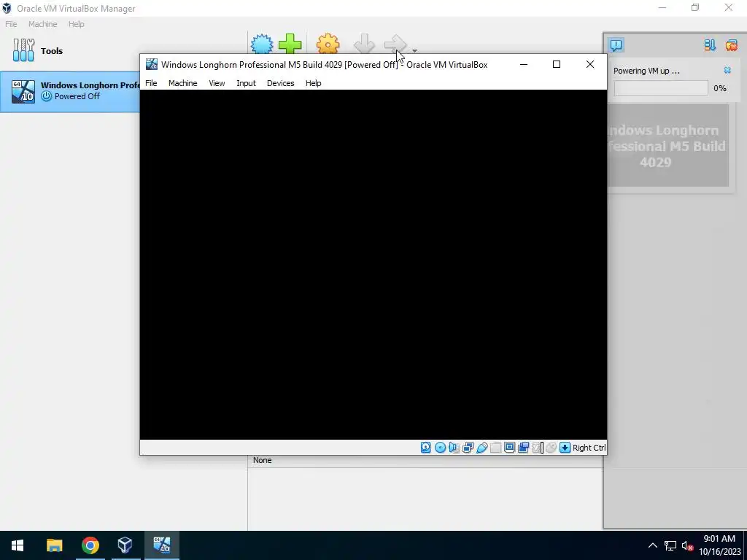
Task: Toggle the notification center speech bubble icon
Action: tap(616, 45)
